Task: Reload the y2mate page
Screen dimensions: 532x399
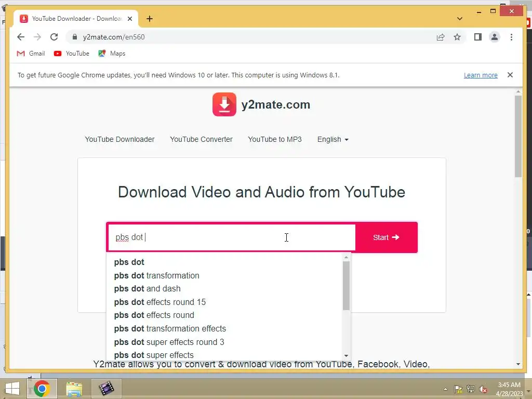Action: coord(54,37)
